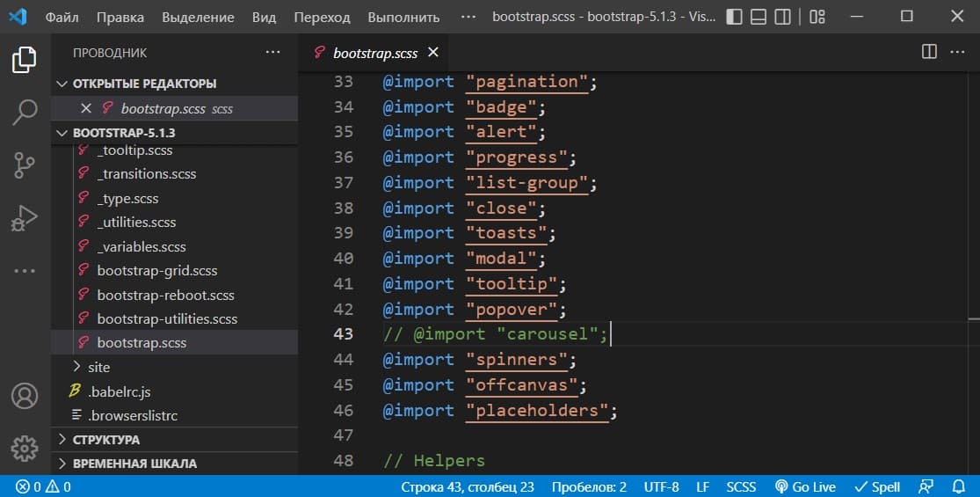Screen dimensions: 980x497
Task: Follow the "pagination" import link
Action: (x=526, y=82)
